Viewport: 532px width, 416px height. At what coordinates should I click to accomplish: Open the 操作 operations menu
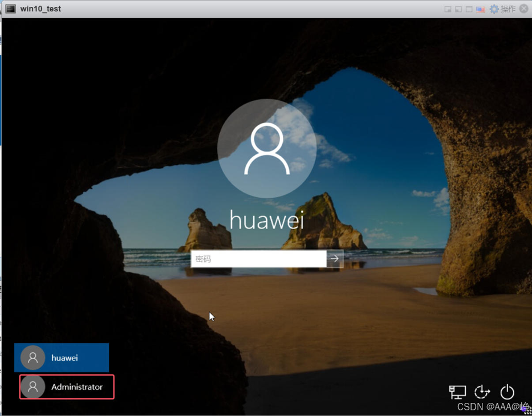(508, 9)
